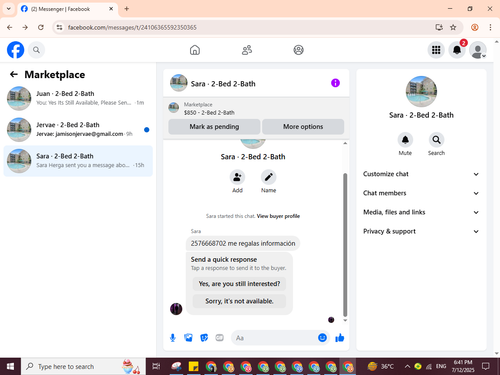The width and height of the screenshot is (500, 375).
Task: Click the chat vertical scrollbar
Action: point(345,245)
